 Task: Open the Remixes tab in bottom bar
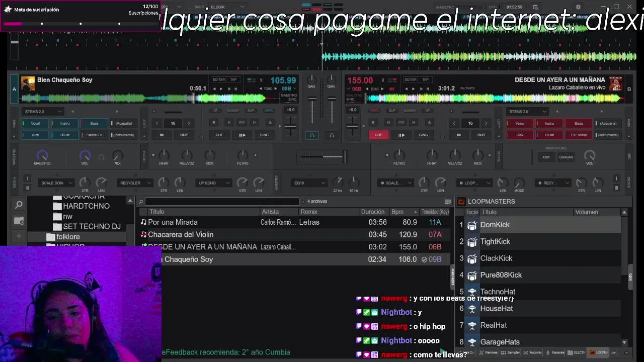488,352
